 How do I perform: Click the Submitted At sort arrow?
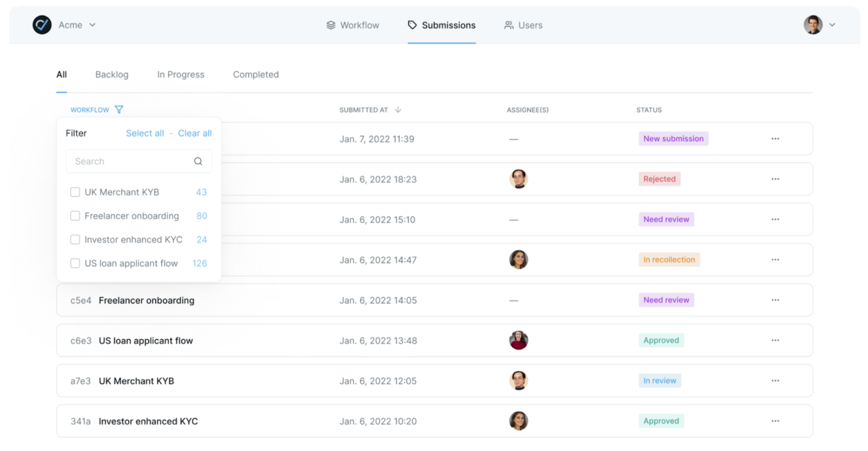[x=398, y=109]
